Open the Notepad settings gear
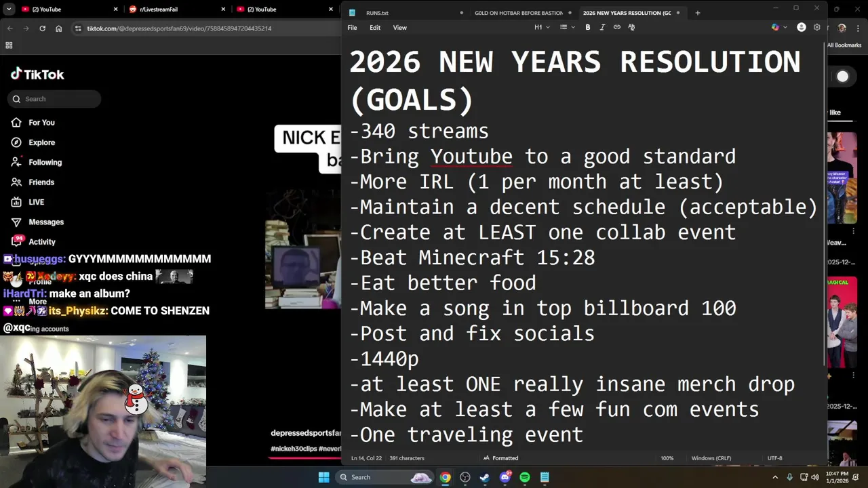The height and width of the screenshot is (488, 868). point(817,27)
